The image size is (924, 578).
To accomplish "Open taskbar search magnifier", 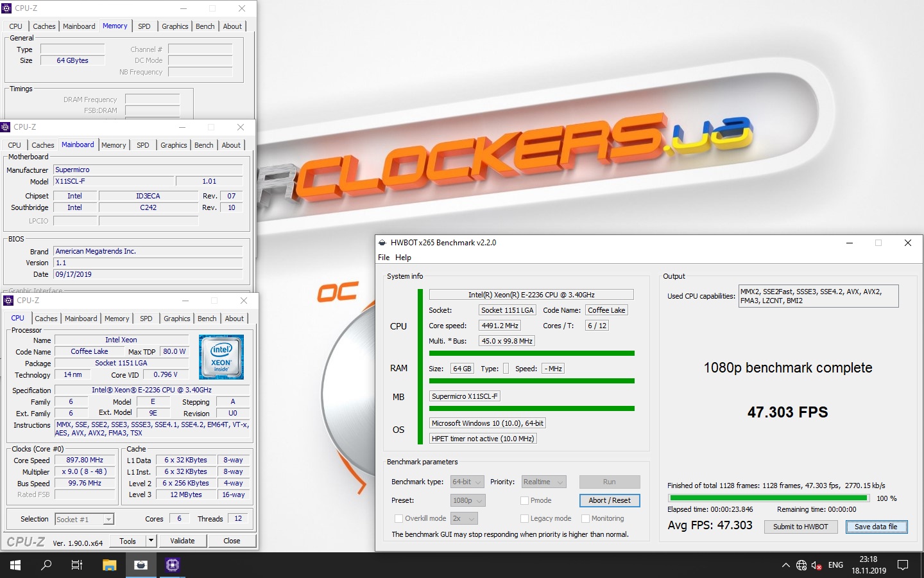I will [46, 565].
